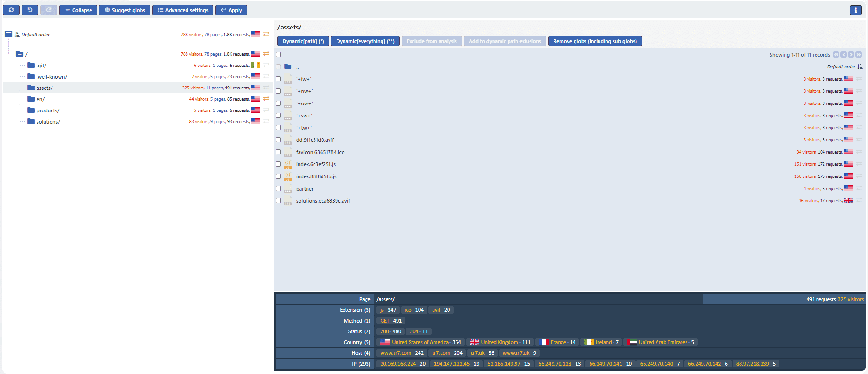Click the file name 'partner'

(305, 189)
